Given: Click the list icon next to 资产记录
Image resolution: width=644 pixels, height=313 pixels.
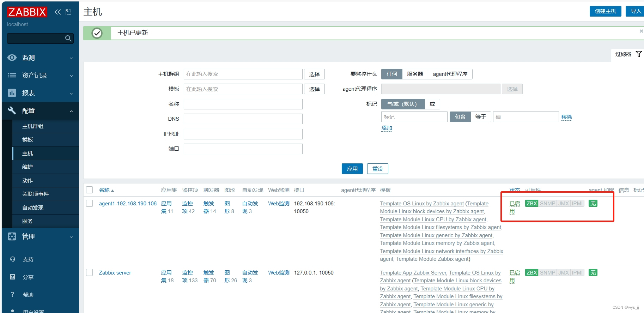Looking at the screenshot, I should pos(12,75).
